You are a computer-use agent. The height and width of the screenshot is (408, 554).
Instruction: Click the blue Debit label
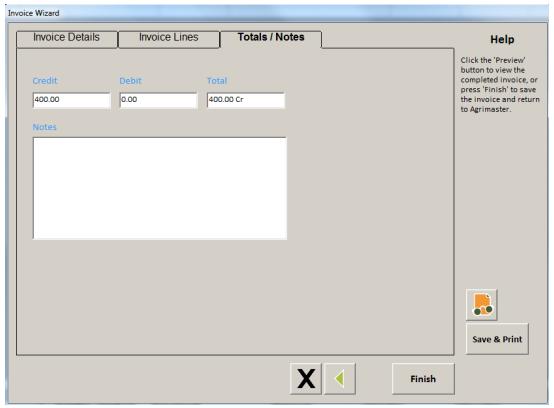click(130, 81)
